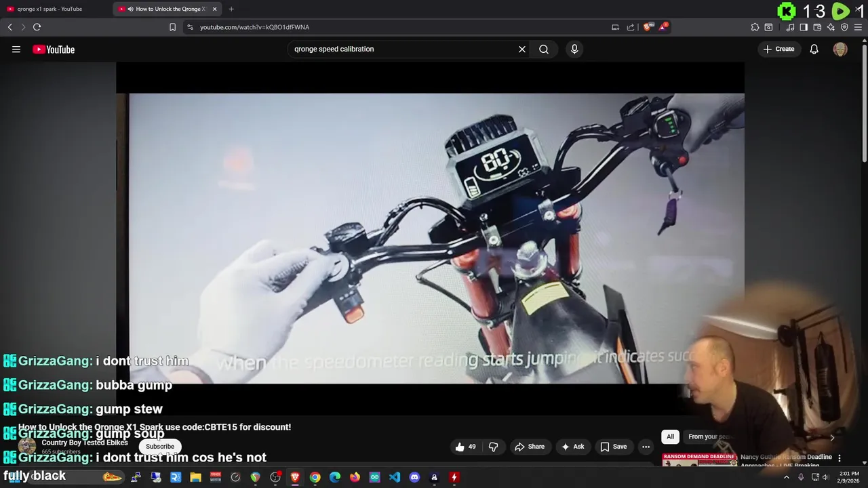The height and width of the screenshot is (488, 868).
Task: Click the page vertical scrollbar
Action: 864,102
